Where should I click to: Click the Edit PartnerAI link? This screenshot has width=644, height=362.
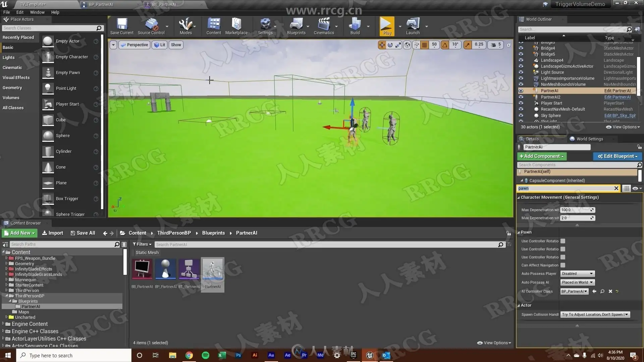617,91
